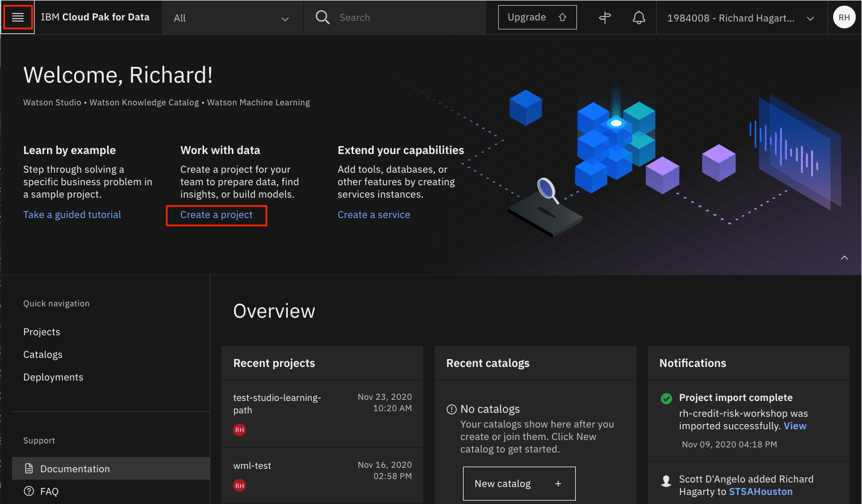
Task: Open the test-studio-learning-path project
Action: click(277, 404)
